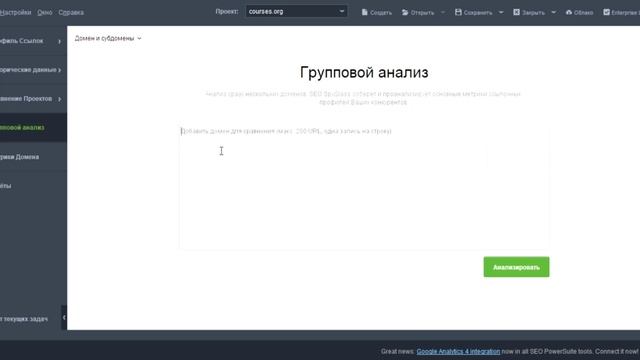Open the Домен и субдомены dropdown
The height and width of the screenshot is (360, 640).
coord(108,38)
